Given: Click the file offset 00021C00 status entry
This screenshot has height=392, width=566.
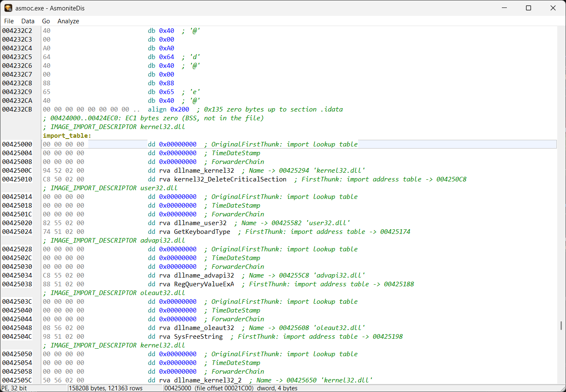Looking at the screenshot, I should [x=224, y=388].
